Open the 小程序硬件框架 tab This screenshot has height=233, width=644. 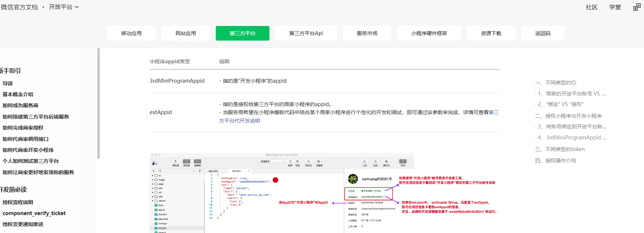coord(429,33)
